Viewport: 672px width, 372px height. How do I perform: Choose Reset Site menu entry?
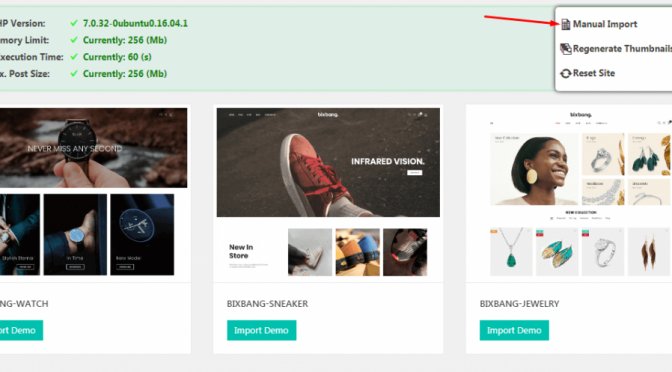(594, 73)
